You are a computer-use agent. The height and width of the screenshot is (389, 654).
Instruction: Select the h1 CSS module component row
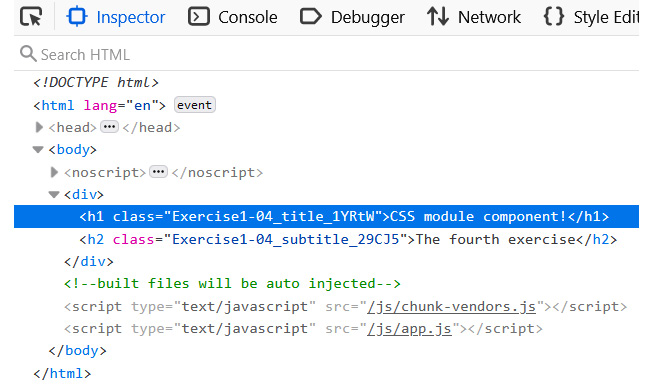[326, 216]
